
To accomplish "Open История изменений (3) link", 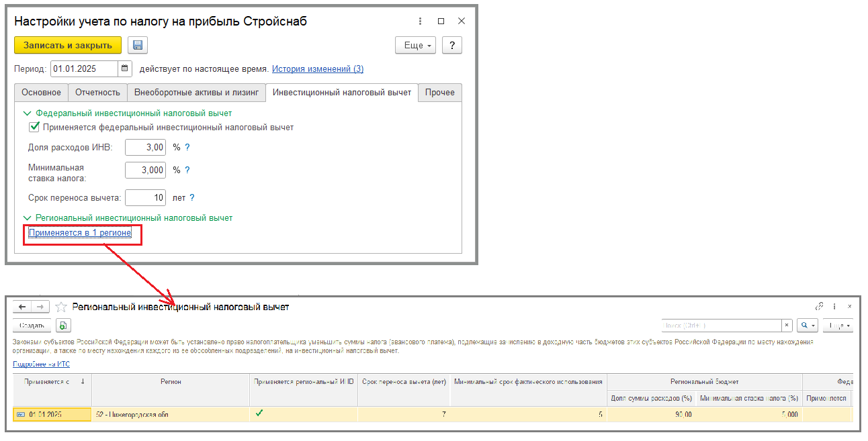I will (x=317, y=69).
